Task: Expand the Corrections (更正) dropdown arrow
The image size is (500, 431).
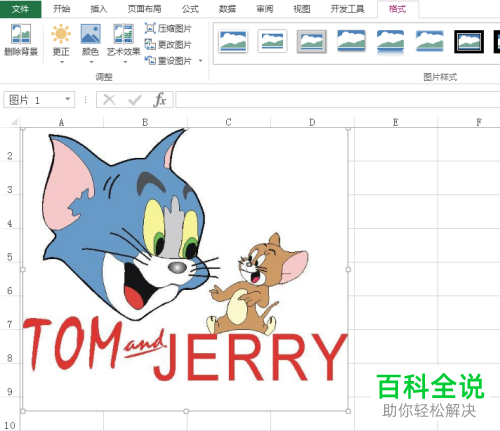Action: point(61,62)
